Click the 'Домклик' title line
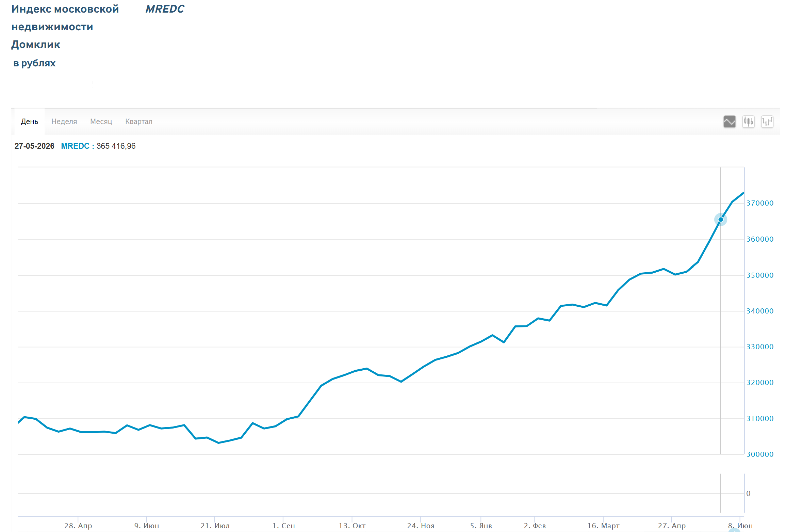 36,45
